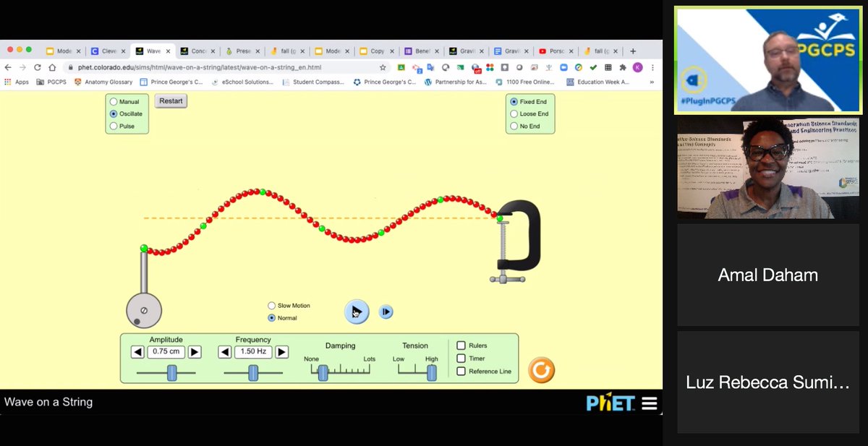
Task: Enable the Timer checkbox
Action: (x=461, y=359)
